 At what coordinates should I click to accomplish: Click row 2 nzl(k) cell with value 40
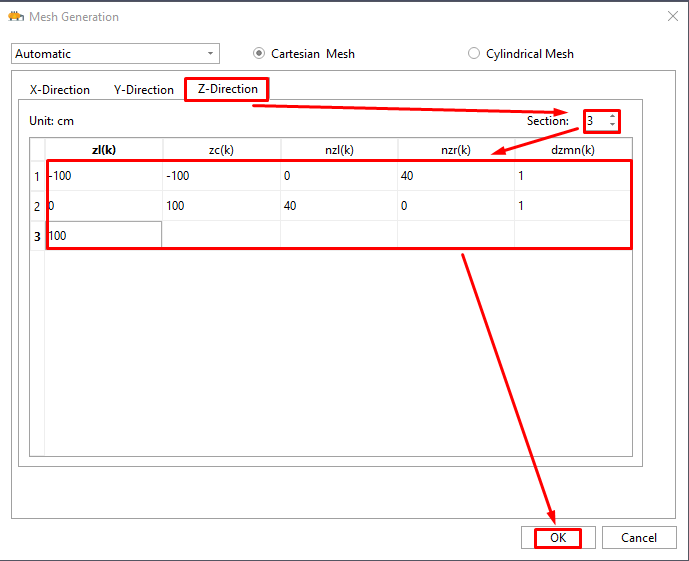point(338,206)
